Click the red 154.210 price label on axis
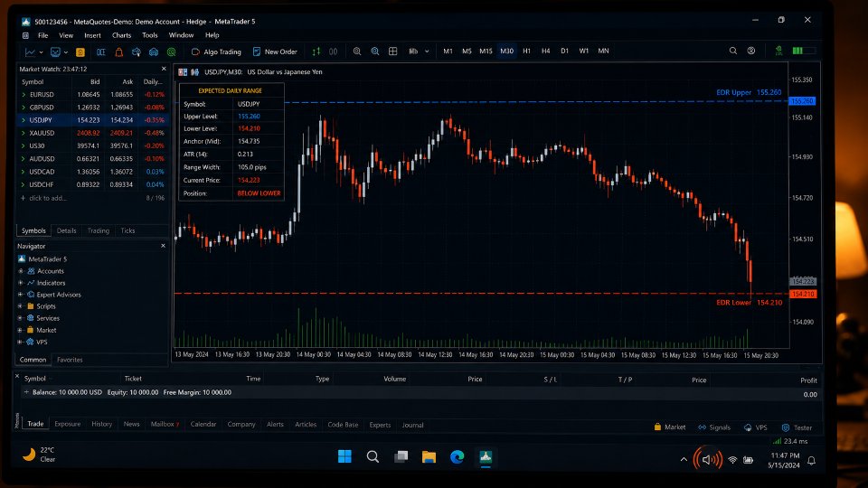Viewport: 868px width, 488px height. 803,294
